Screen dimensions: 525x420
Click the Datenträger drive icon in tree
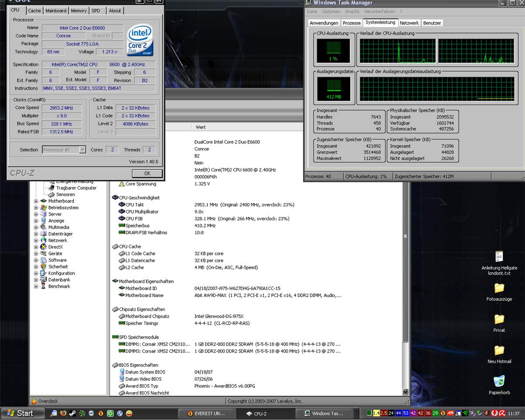point(43,234)
